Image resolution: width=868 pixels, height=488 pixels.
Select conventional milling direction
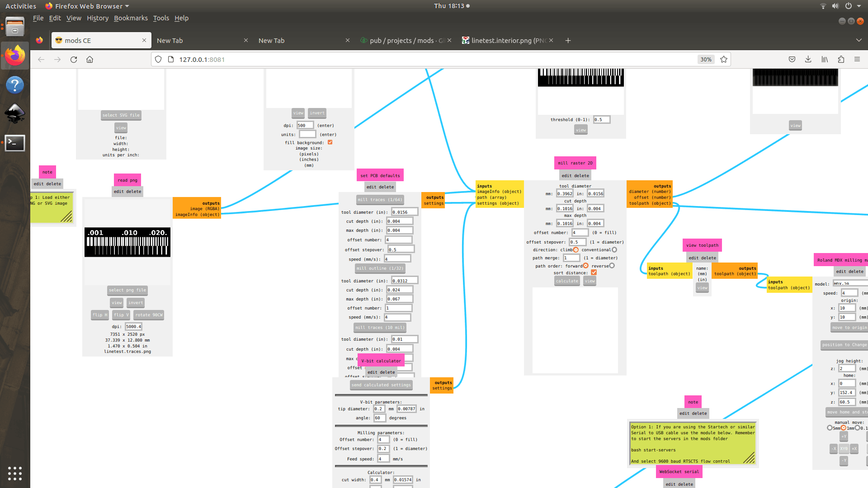(x=614, y=250)
